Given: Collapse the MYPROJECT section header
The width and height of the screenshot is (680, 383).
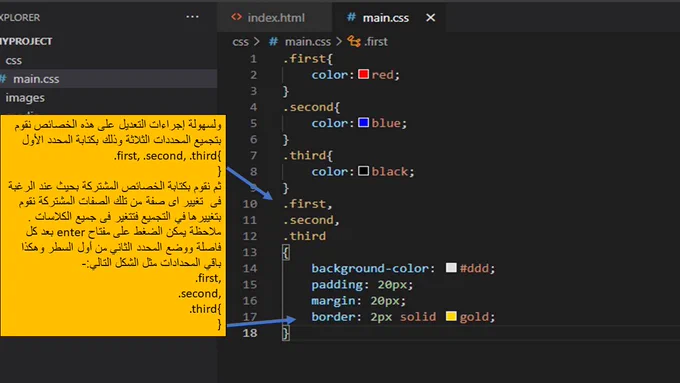Looking at the screenshot, I should pyautogui.click(x=26, y=41).
